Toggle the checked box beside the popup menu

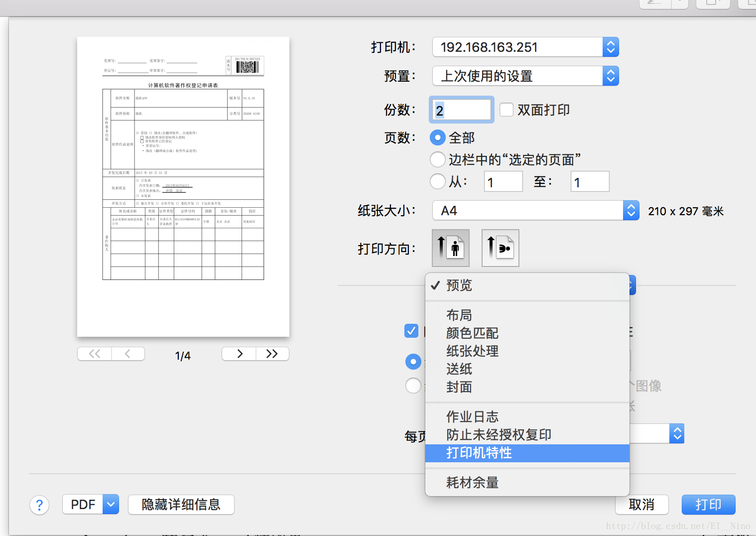point(411,331)
